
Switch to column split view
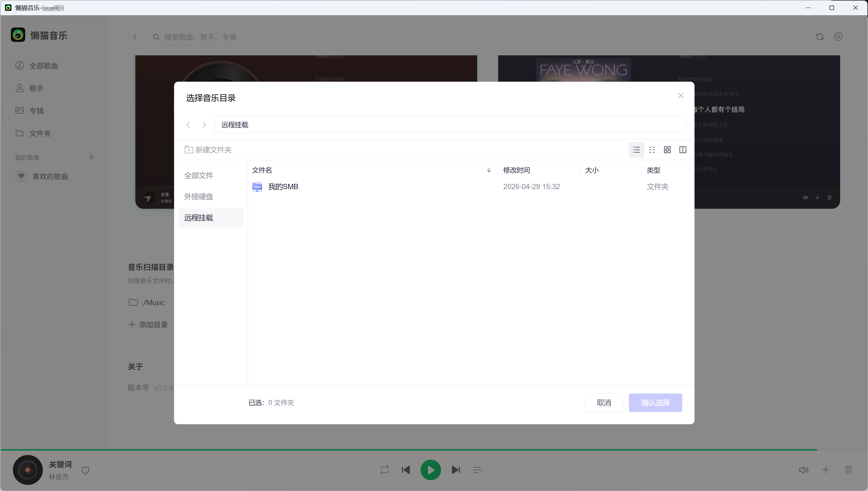(683, 150)
